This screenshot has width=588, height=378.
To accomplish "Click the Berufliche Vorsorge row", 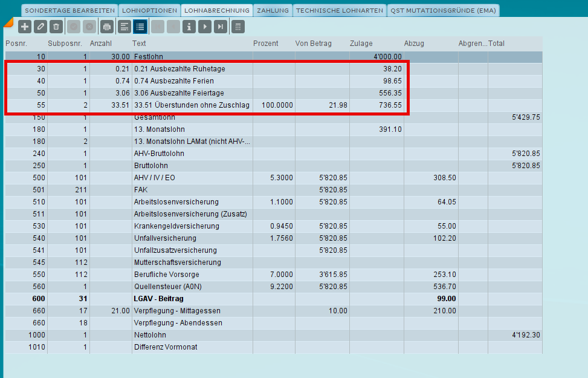I will (x=273, y=275).
